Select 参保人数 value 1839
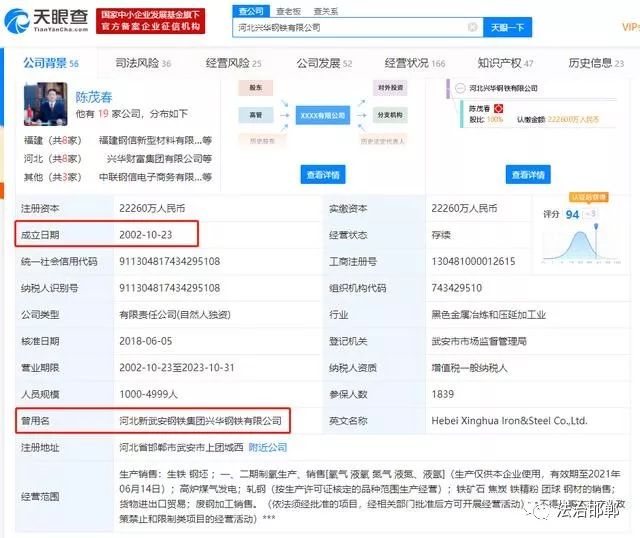 click(x=443, y=394)
